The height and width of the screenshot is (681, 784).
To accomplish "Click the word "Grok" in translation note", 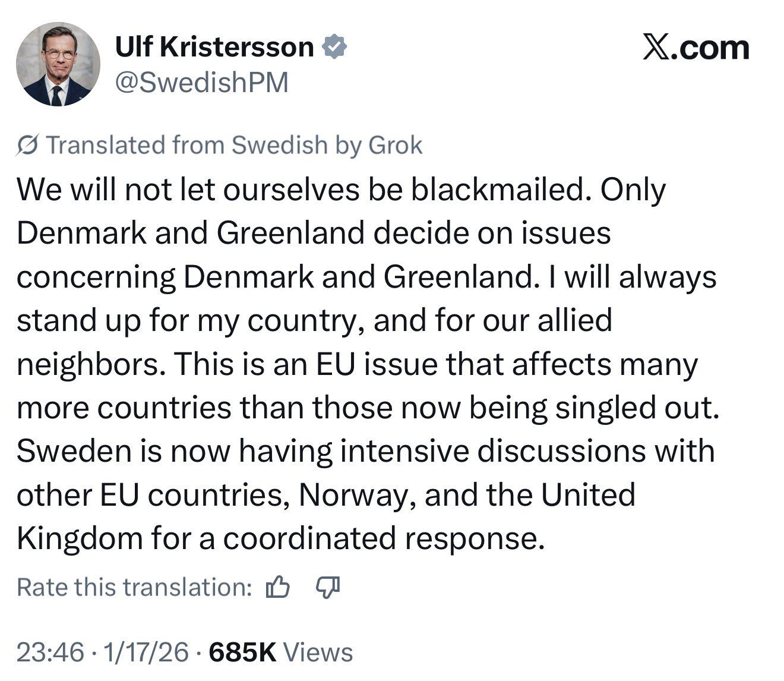I will (x=395, y=145).
